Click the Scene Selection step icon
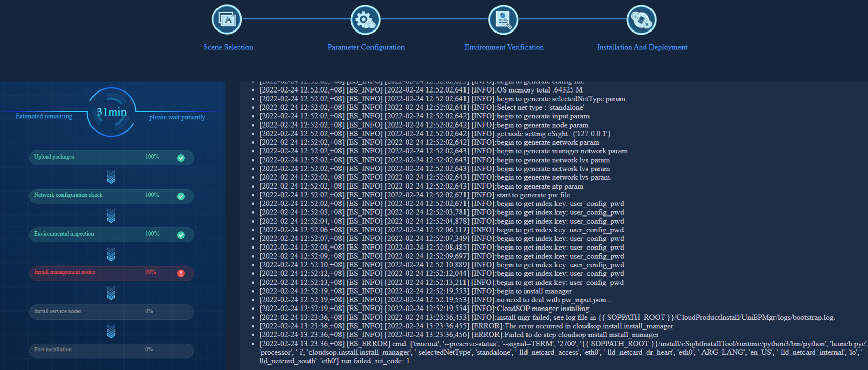Image resolution: width=868 pixels, height=370 pixels. 227,19
